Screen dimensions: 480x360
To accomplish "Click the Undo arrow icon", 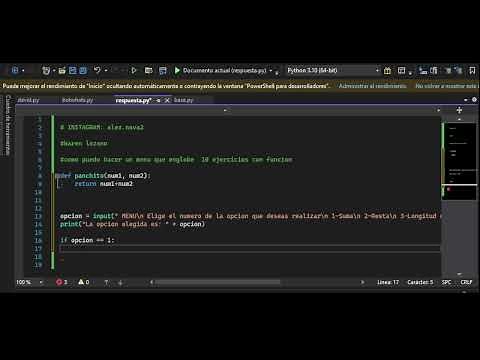I will point(97,70).
